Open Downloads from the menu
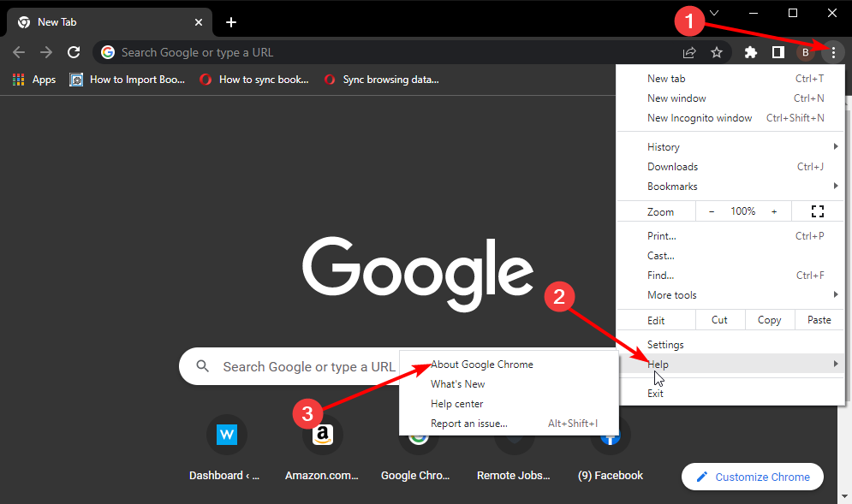 tap(730, 167)
